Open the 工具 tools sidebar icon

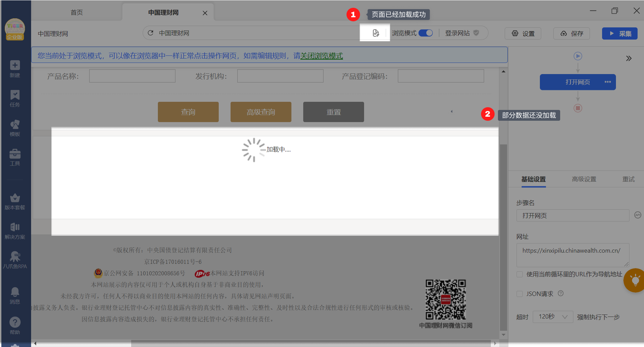[15, 157]
